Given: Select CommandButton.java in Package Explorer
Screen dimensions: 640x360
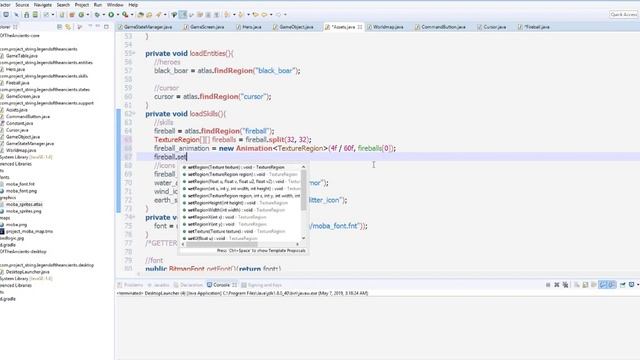Looking at the screenshot, I should (x=27, y=117).
